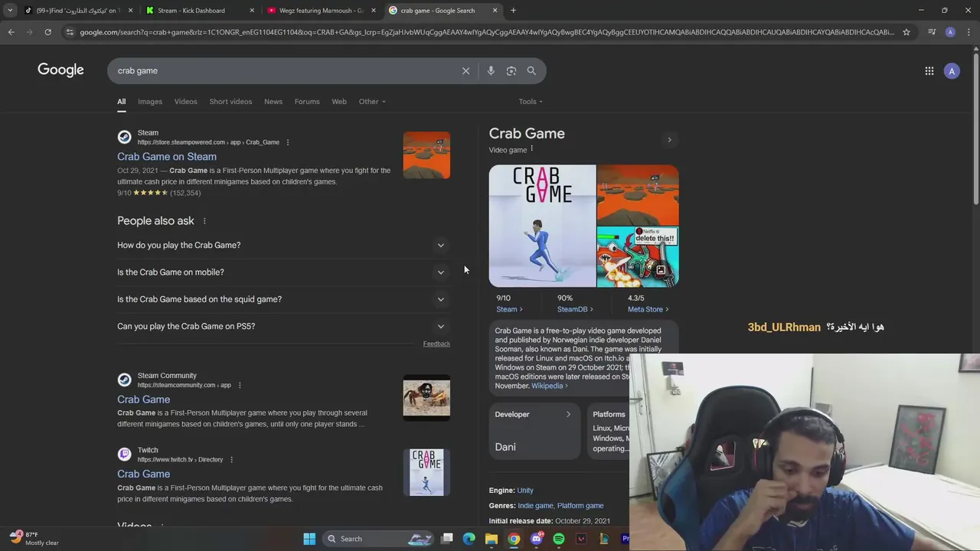Bookmark this page with the star icon
This screenshot has height=551, width=980.
906,32
